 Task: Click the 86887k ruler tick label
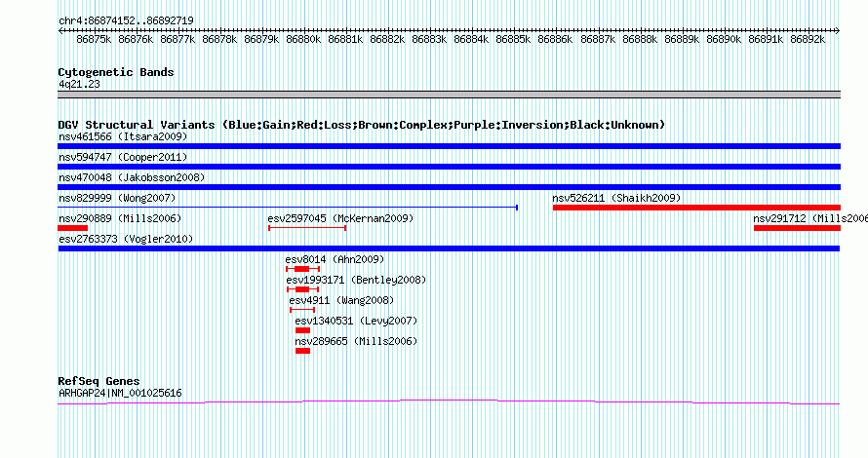(598, 40)
